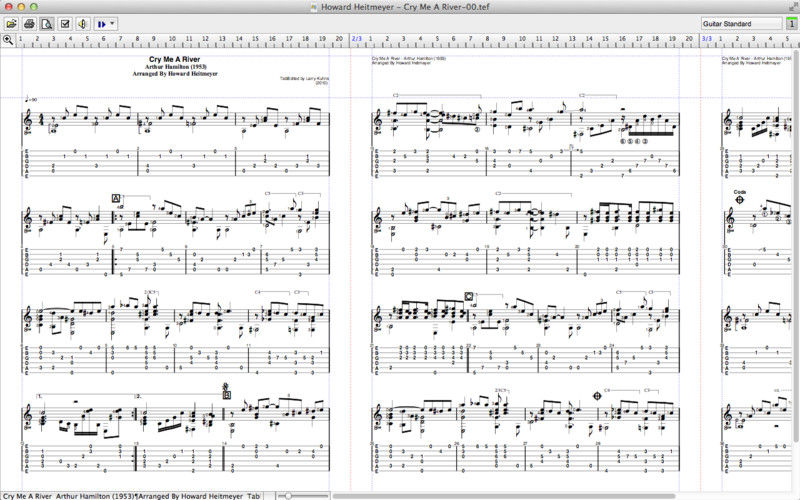Start playback with the blue play button

[102, 23]
